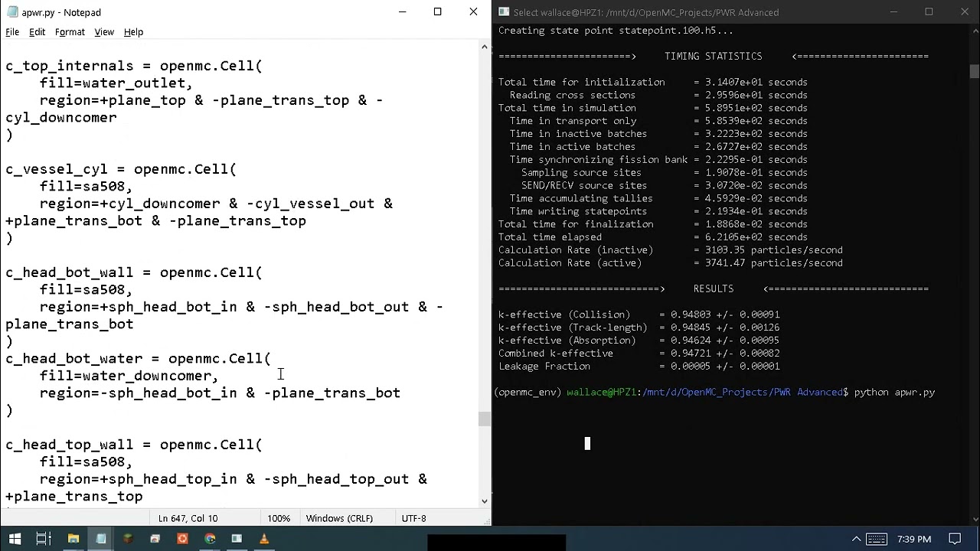Switch to terminal window taskbar icon
This screenshot has width=980, height=551.
tap(237, 539)
